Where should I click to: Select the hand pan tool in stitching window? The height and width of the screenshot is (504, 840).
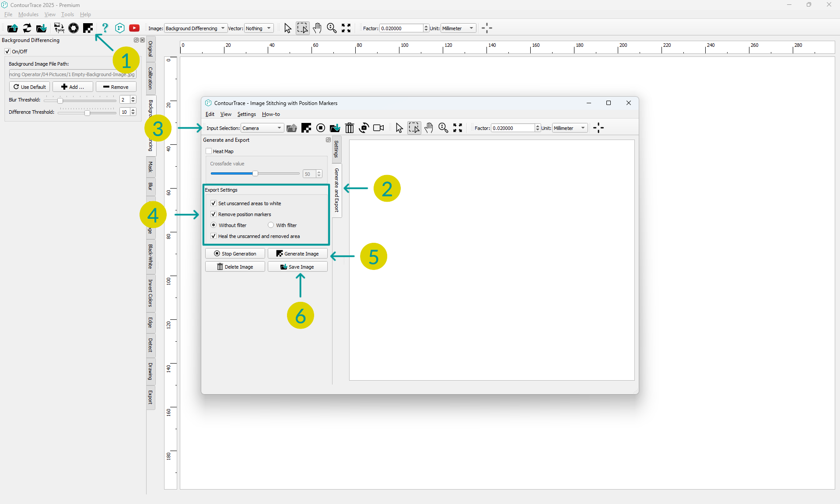click(429, 128)
